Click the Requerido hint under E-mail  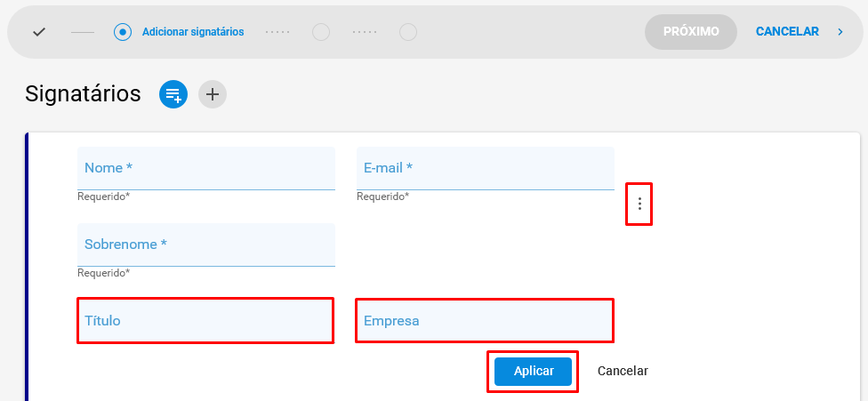pos(383,196)
